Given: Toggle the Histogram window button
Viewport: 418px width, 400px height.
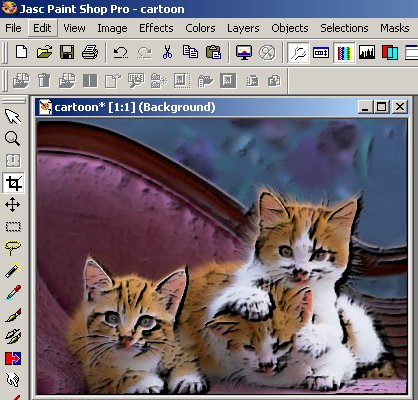Looking at the screenshot, I should [x=367, y=52].
